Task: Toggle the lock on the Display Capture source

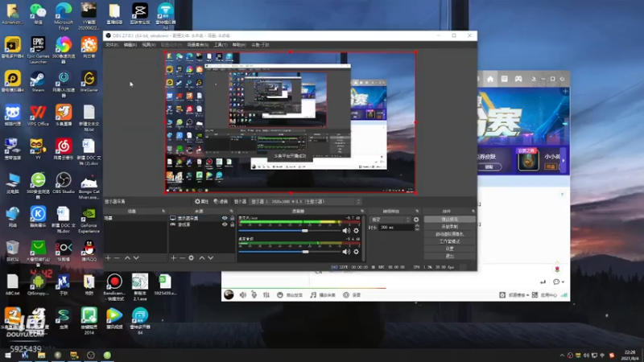Action: [232, 218]
